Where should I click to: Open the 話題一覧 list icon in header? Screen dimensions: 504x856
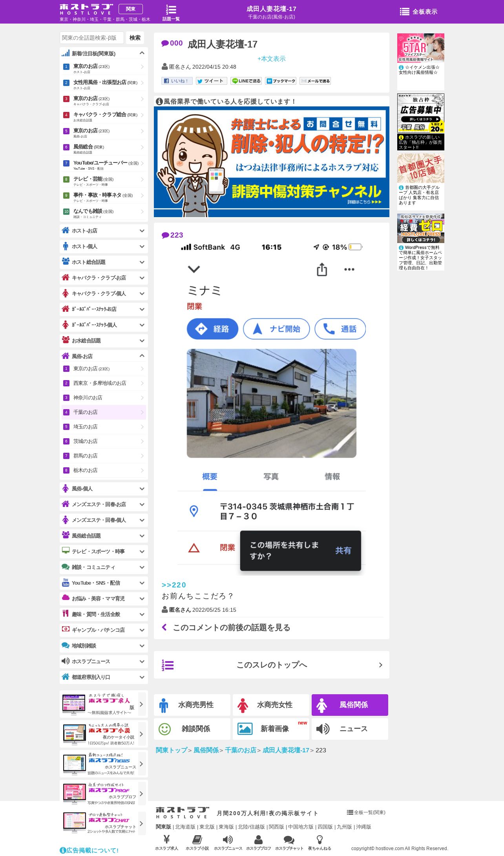click(x=171, y=13)
